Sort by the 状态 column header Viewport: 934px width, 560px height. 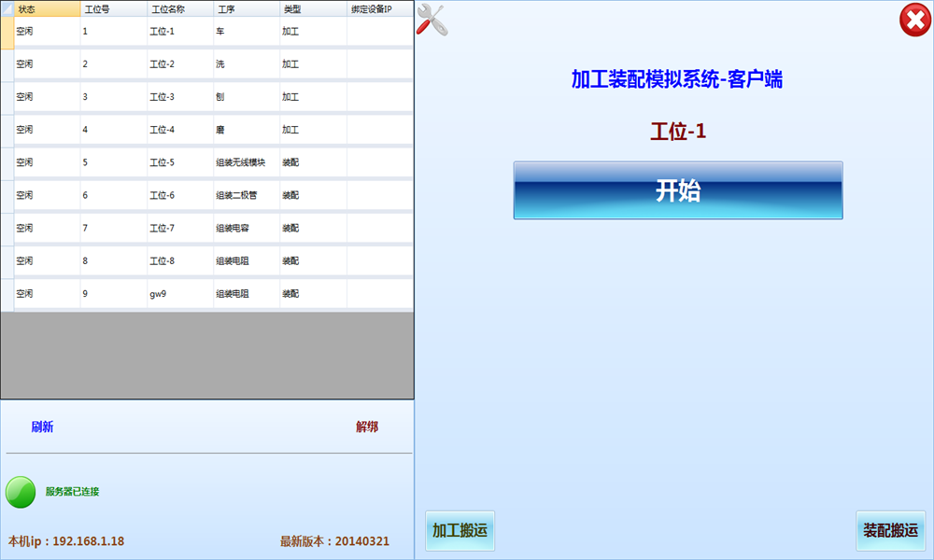(x=47, y=9)
